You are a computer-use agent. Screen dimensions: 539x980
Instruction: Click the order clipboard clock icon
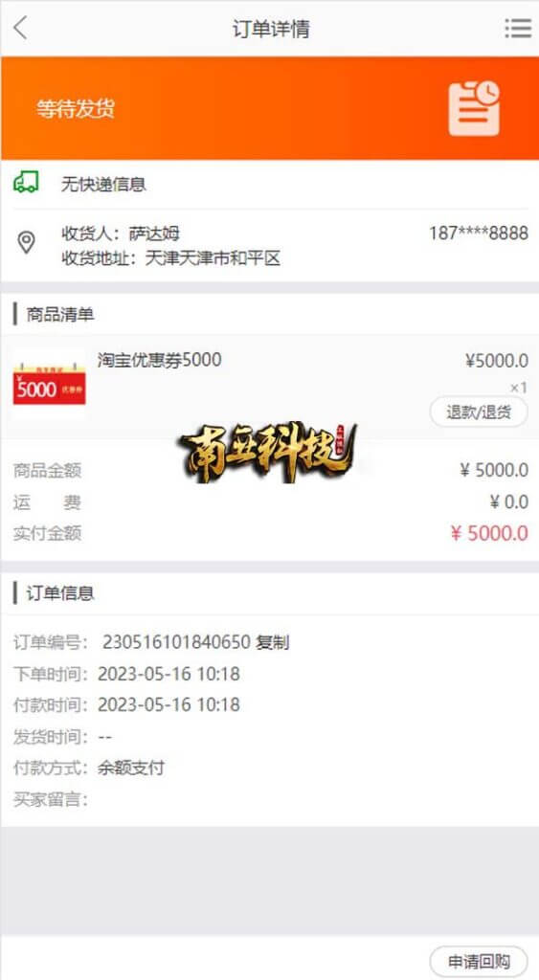click(474, 108)
